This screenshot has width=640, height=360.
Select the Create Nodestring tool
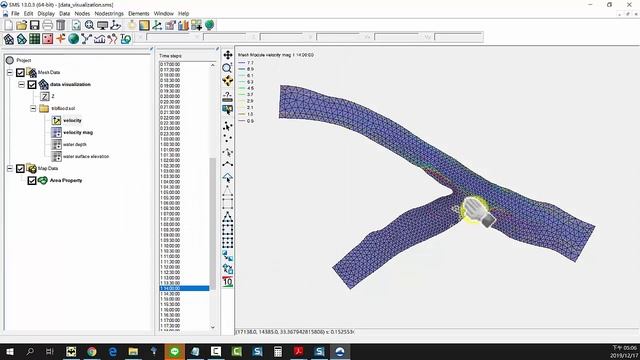point(228,164)
